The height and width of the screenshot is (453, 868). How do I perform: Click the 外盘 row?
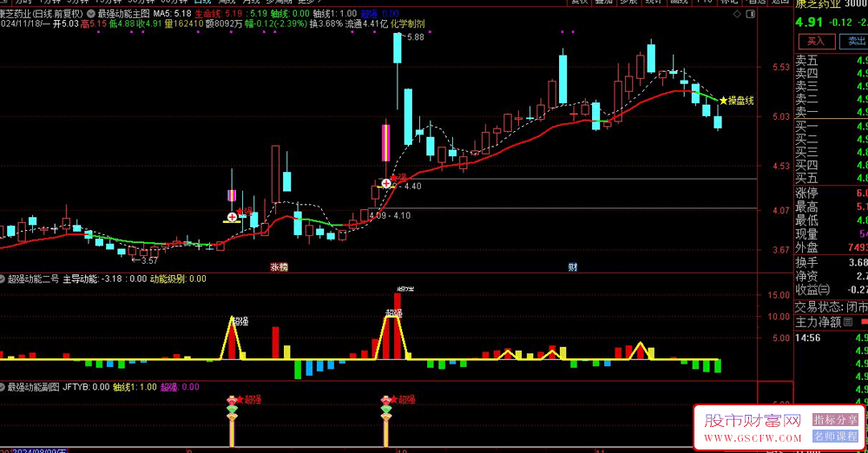click(x=832, y=247)
